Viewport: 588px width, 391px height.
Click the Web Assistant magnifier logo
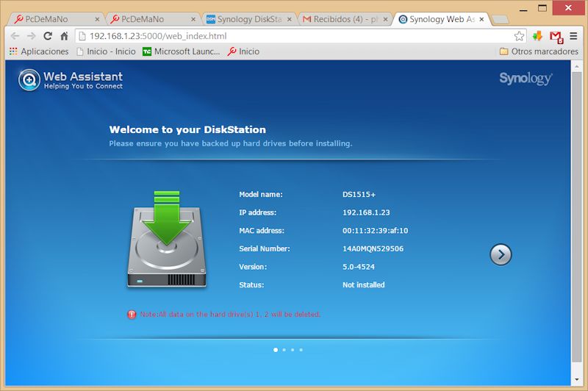(29, 80)
